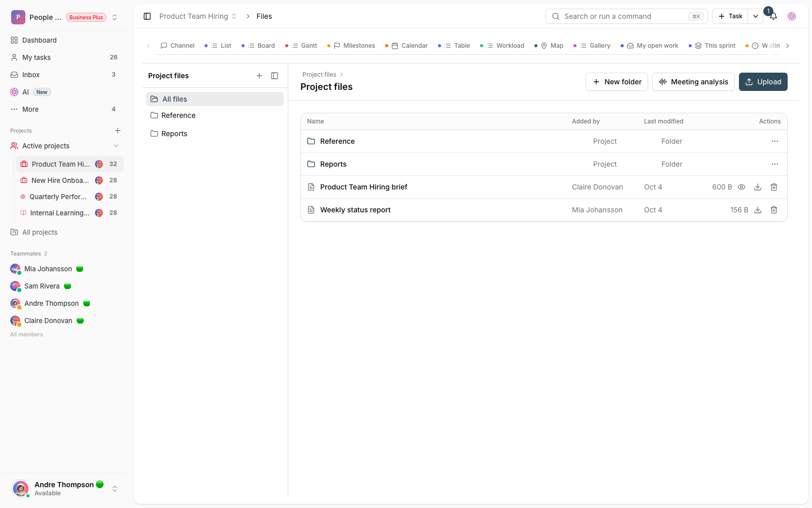Open the New Hire Onboarding project

coord(70,180)
